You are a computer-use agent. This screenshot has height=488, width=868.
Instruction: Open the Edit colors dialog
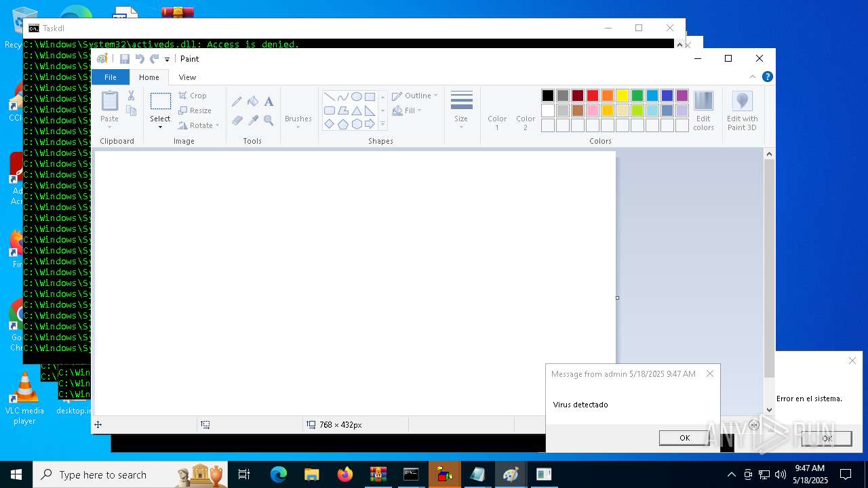703,110
